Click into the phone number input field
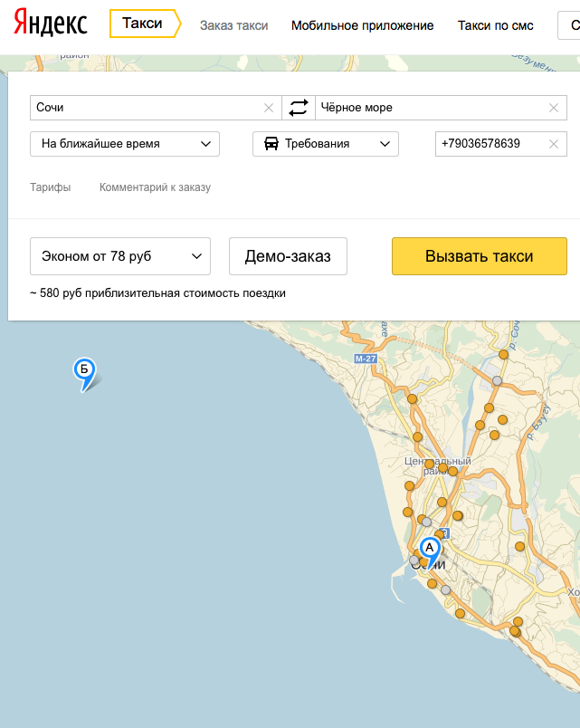 tap(489, 144)
